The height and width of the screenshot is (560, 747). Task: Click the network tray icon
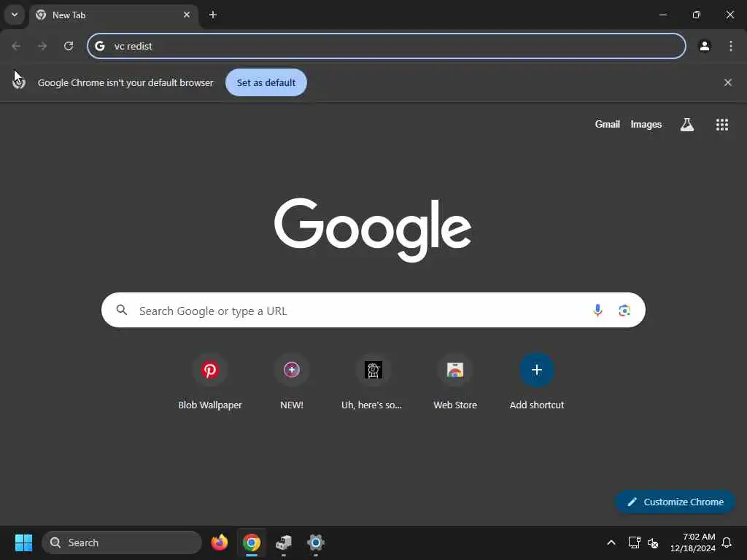pos(634,542)
